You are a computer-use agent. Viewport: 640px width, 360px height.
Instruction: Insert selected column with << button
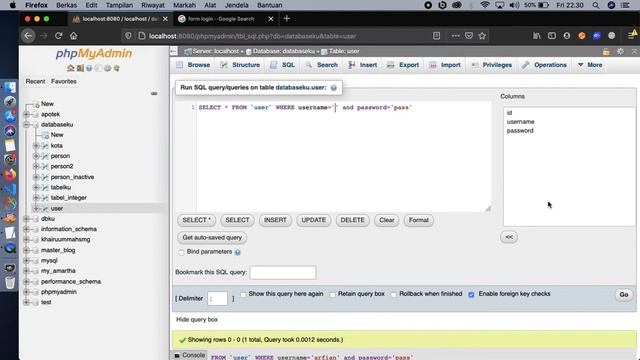tap(509, 237)
